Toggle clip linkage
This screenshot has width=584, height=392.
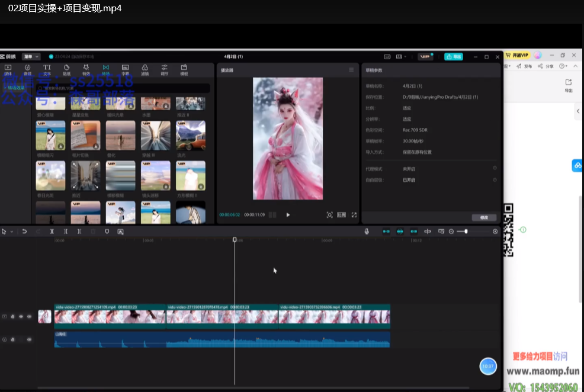[x=414, y=232]
